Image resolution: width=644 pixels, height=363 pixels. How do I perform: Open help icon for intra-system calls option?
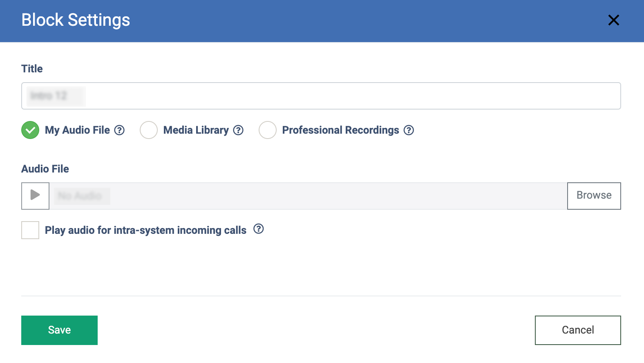coord(259,229)
